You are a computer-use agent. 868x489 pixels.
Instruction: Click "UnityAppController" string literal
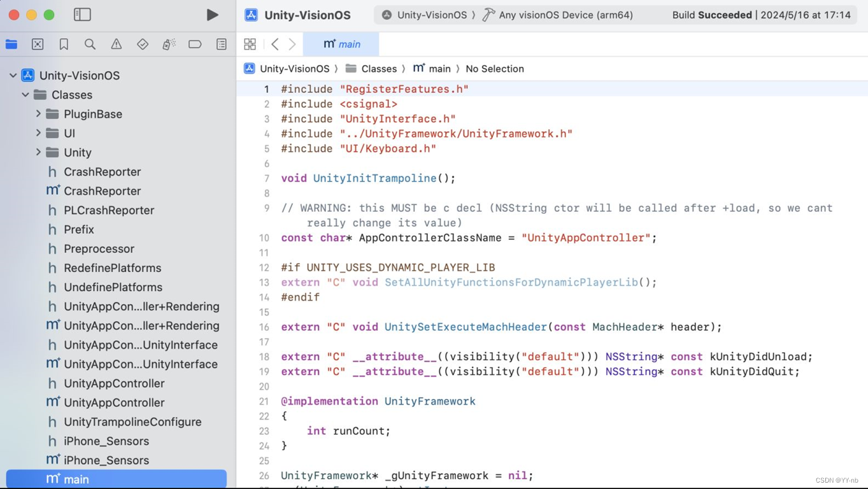586,237
